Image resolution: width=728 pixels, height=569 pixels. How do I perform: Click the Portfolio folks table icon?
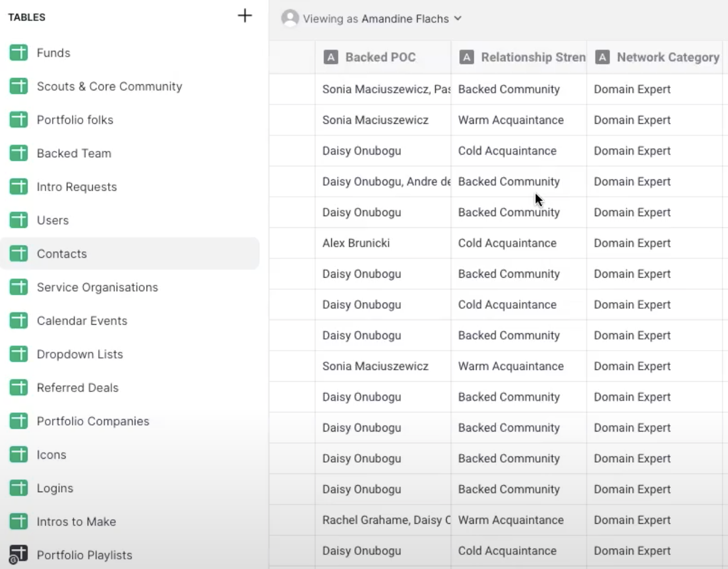click(19, 119)
